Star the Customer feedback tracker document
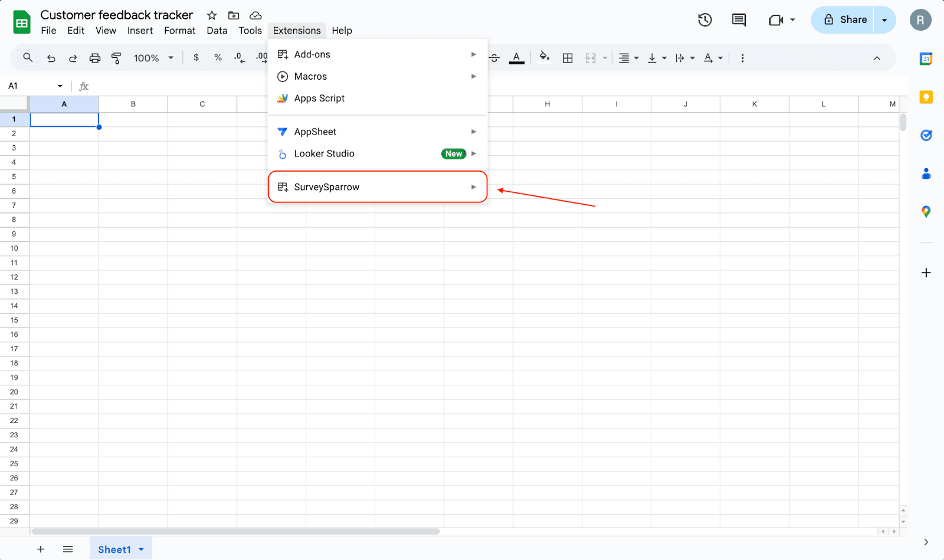Image resolution: width=944 pixels, height=560 pixels. (212, 15)
